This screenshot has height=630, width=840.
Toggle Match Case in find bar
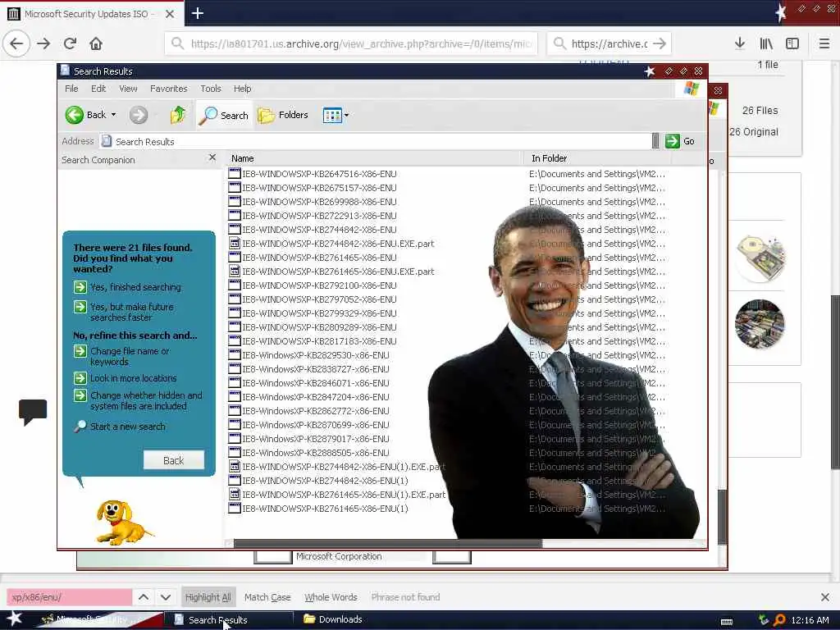click(x=267, y=597)
